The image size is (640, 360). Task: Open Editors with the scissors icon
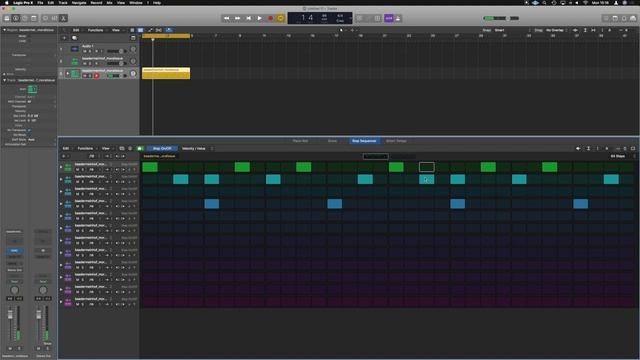[x=63, y=18]
